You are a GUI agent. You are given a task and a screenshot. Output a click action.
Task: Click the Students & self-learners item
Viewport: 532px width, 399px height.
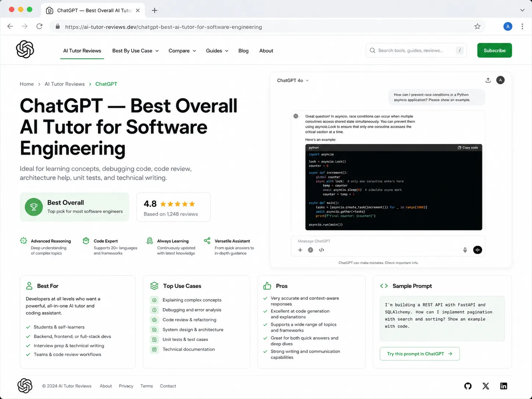59,327
